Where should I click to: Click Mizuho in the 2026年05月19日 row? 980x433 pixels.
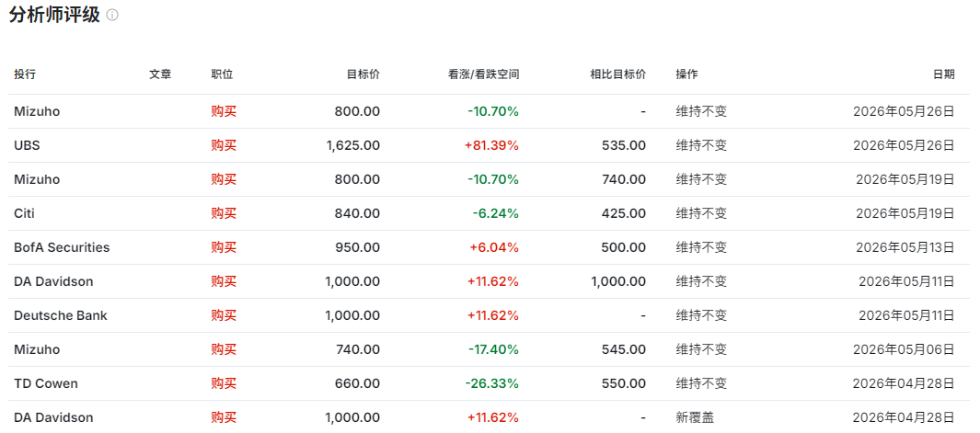pos(37,179)
